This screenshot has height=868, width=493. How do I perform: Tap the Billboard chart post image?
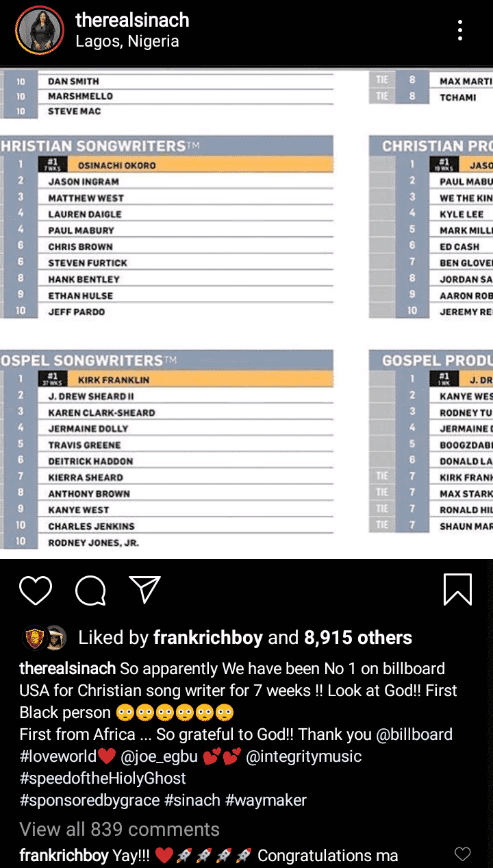coord(246,312)
